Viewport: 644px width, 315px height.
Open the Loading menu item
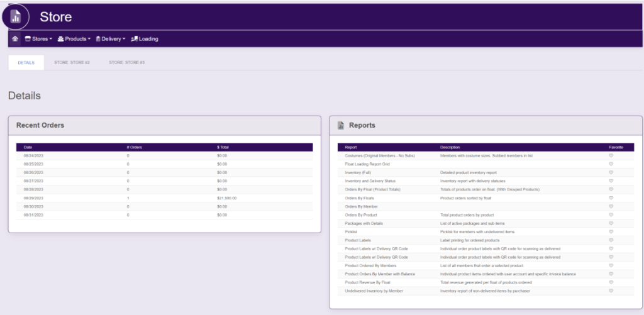point(145,39)
